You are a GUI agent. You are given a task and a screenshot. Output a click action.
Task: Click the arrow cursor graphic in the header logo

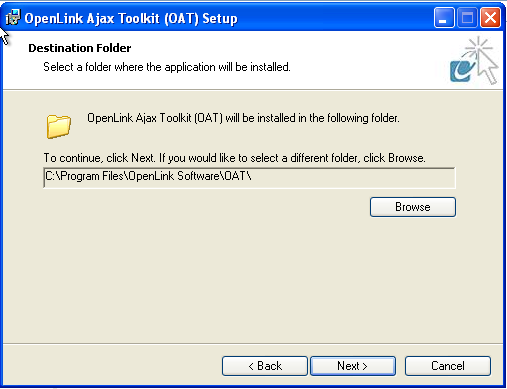487,69
